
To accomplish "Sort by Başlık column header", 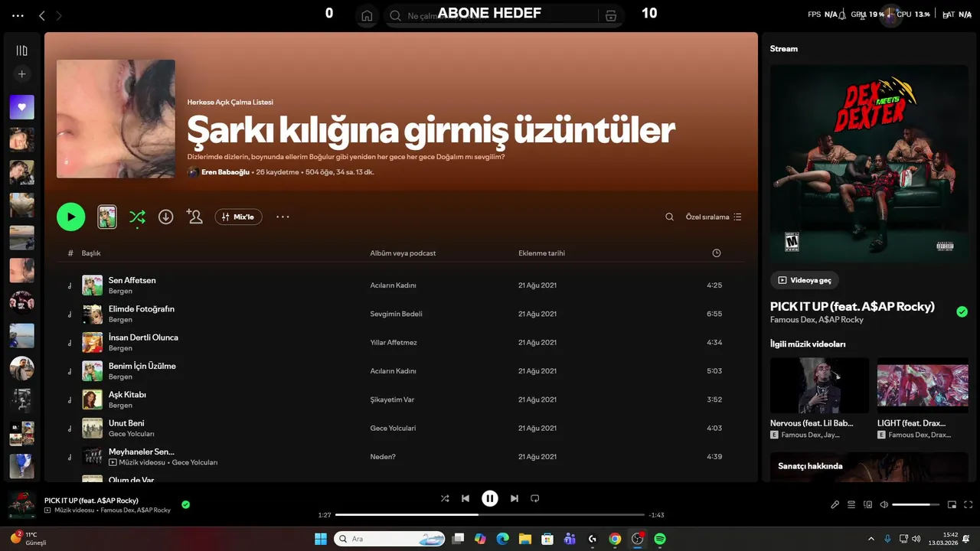I will point(91,253).
